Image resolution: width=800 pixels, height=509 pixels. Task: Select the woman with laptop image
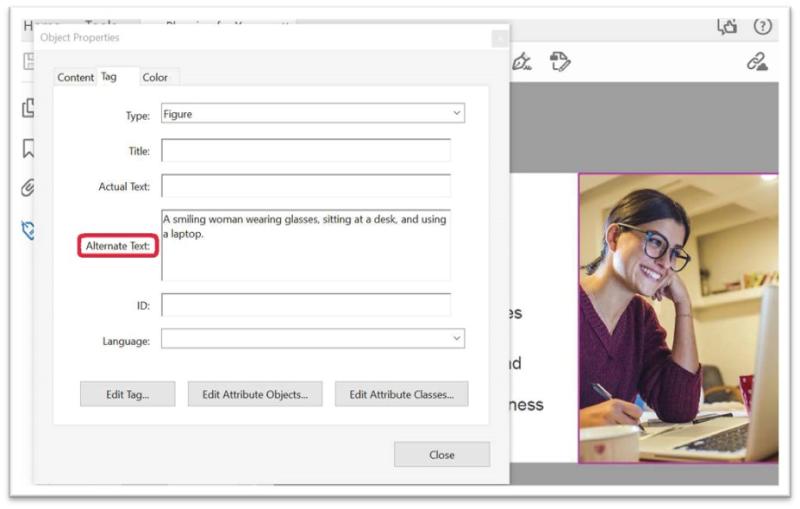pos(679,318)
